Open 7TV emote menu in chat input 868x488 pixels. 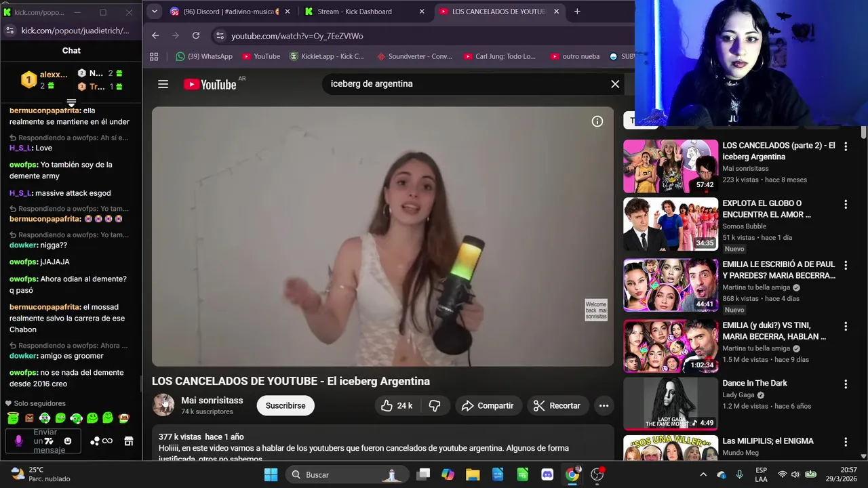pos(49,441)
